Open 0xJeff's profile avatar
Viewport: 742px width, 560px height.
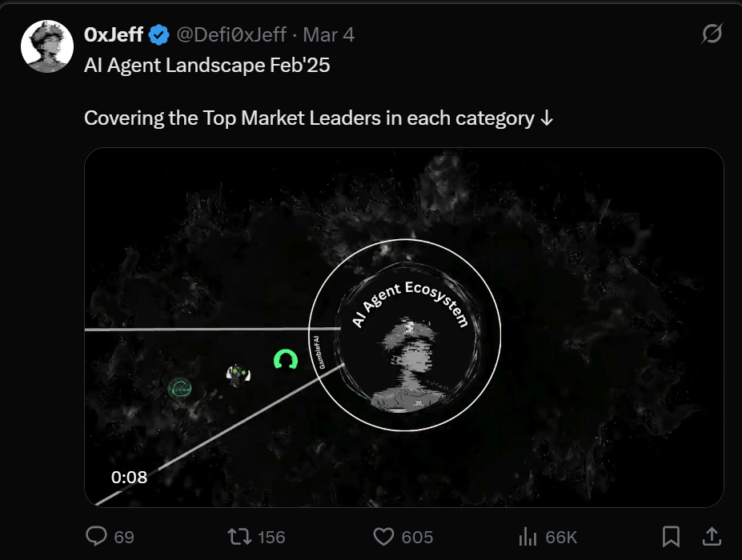(x=47, y=47)
